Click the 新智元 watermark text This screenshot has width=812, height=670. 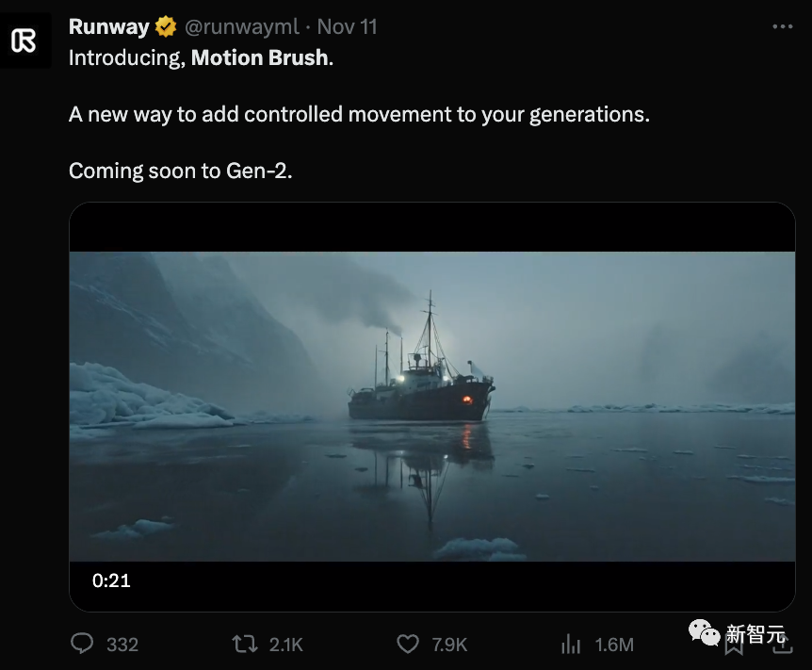point(755,635)
